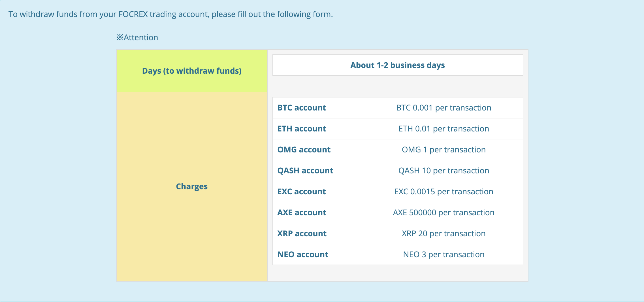This screenshot has width=644, height=302.
Task: Click 'AXE 500000 per transaction' fee cell
Action: (x=443, y=212)
